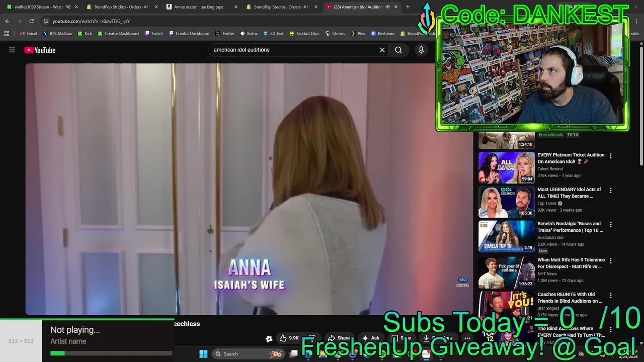Go to the YouTube home logo
The image size is (644, 362).
tap(40, 50)
